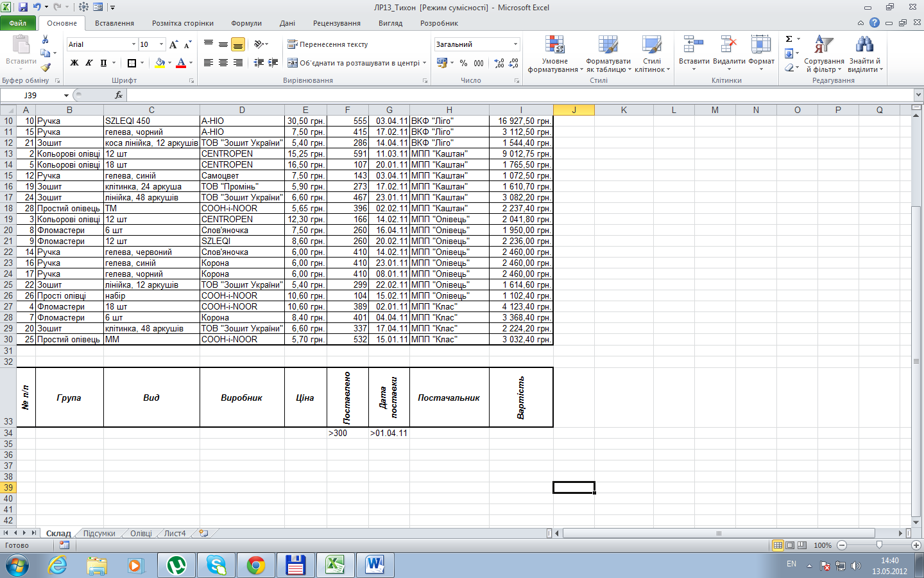Open the Олівці worksheet tab
Image resolution: width=924 pixels, height=578 pixels.
tap(141, 533)
